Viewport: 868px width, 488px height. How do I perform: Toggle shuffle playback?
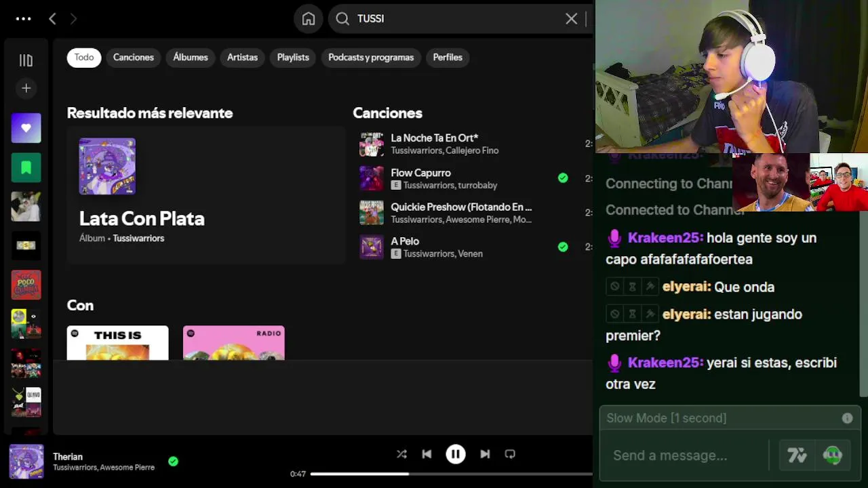click(401, 454)
